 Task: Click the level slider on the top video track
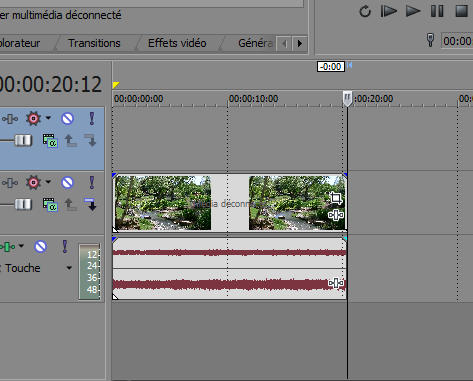pyautogui.click(x=23, y=140)
